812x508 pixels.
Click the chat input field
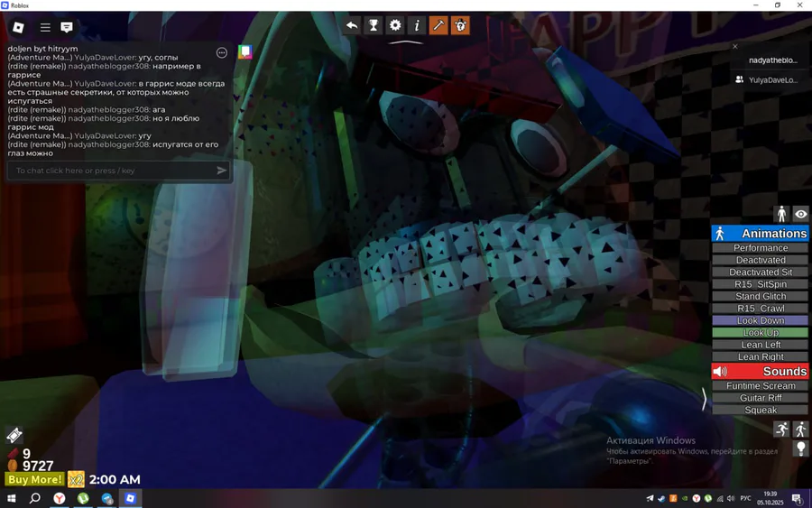[118, 171]
